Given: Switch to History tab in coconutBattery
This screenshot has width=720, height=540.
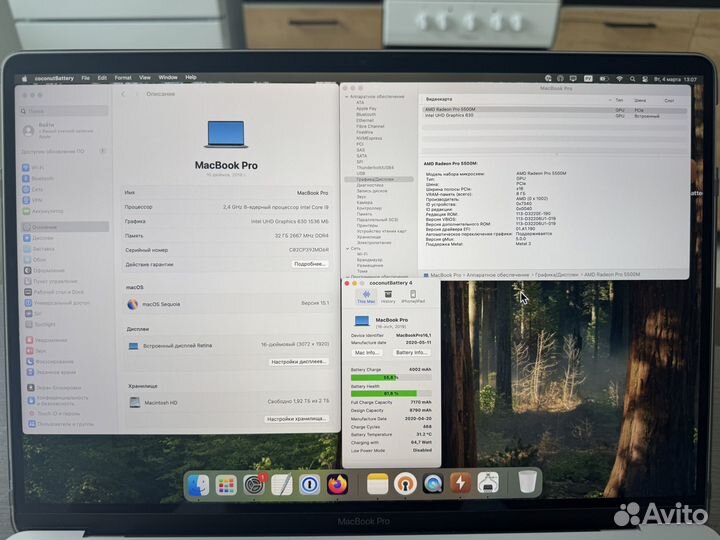Looking at the screenshot, I should click(388, 297).
